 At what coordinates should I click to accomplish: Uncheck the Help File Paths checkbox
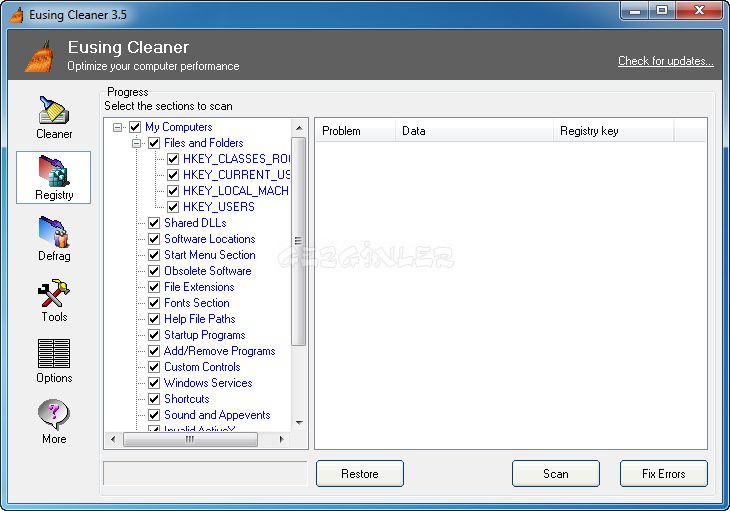pyautogui.click(x=154, y=319)
